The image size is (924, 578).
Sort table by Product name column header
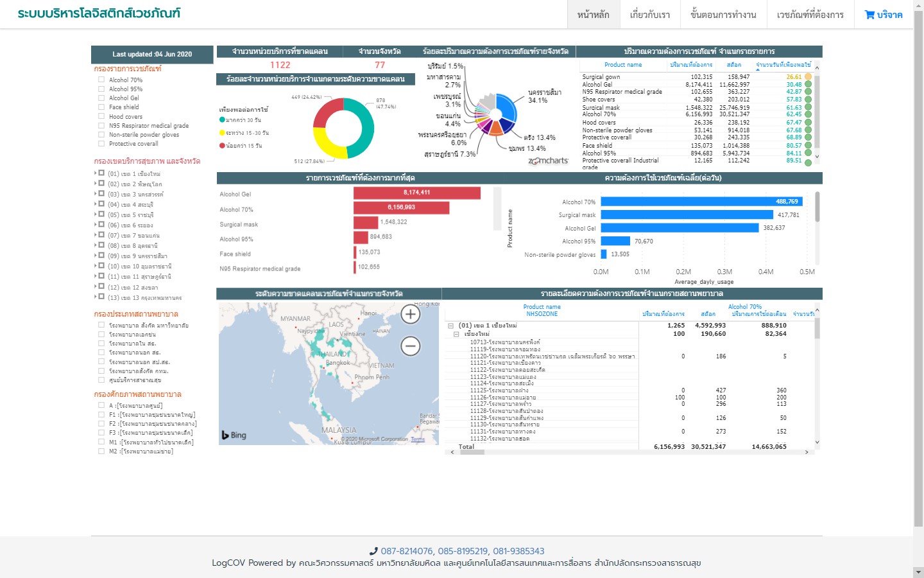coord(622,65)
